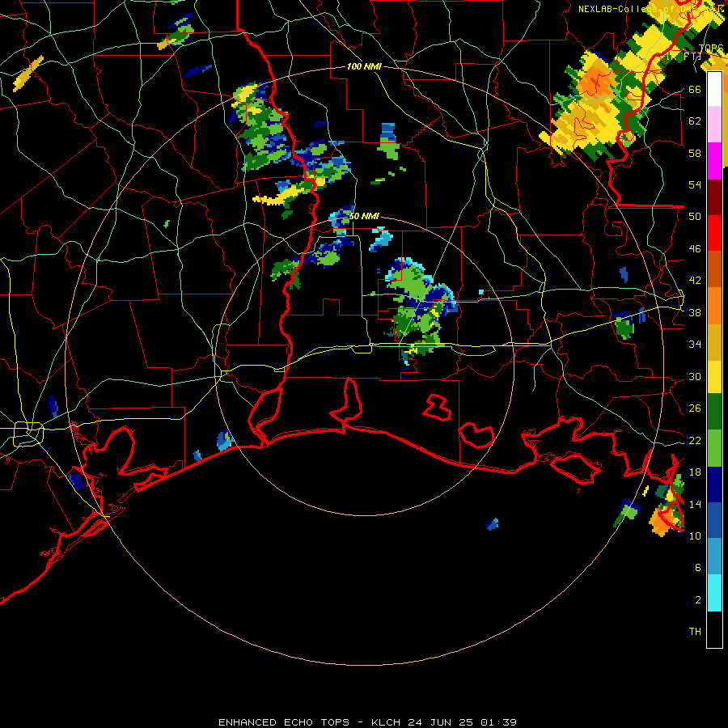
Task: Click the legend value "42"
Action: pyautogui.click(x=695, y=280)
